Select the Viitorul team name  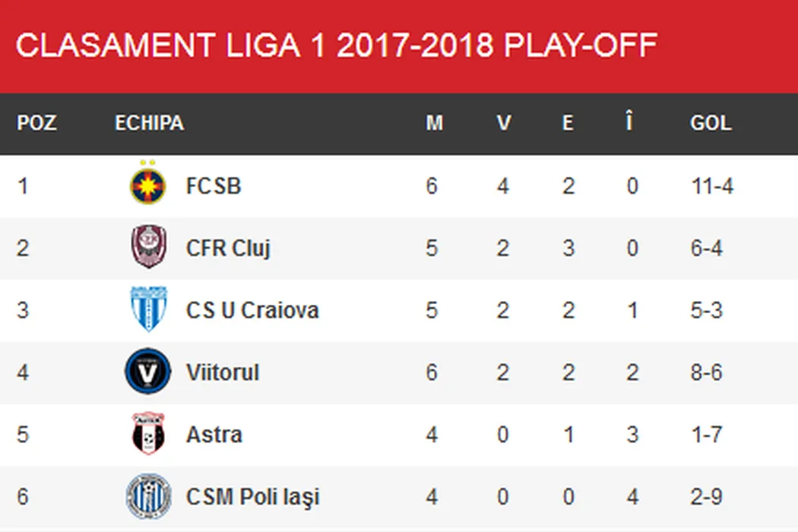tap(222, 372)
